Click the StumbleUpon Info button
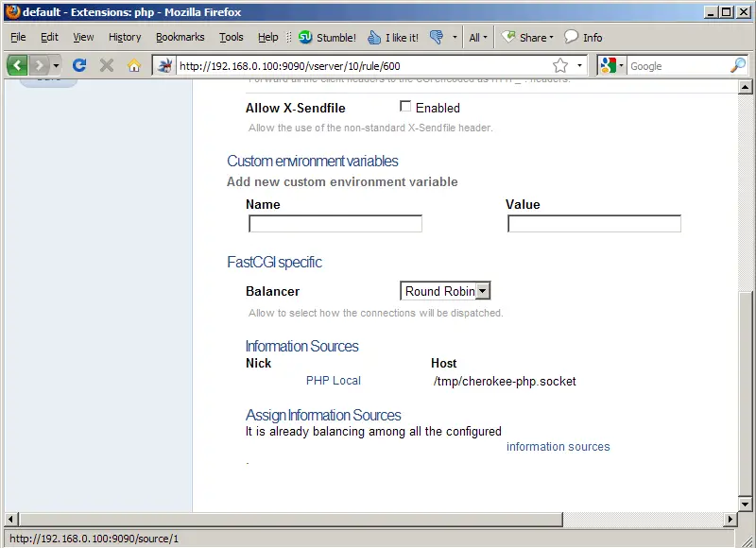The image size is (756, 548). (583, 37)
